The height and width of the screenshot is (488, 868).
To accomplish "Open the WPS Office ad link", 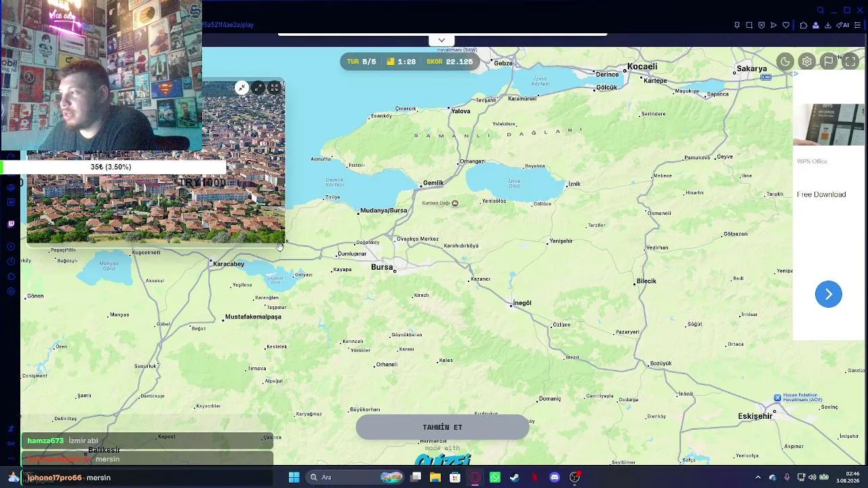I will point(812,161).
